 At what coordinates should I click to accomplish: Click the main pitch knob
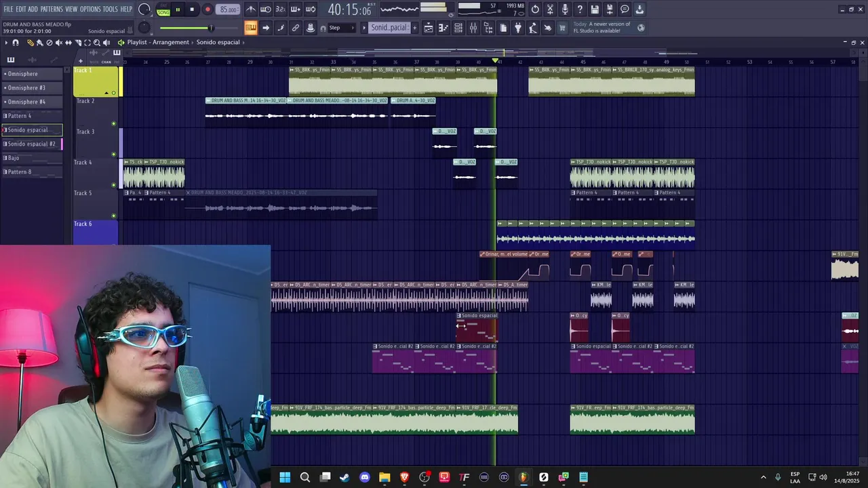tap(144, 28)
